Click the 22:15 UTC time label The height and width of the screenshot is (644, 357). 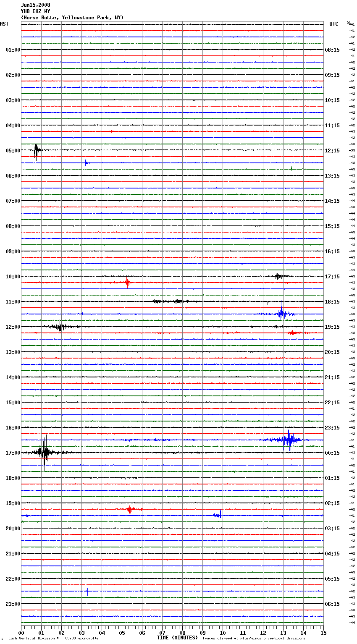point(332,403)
